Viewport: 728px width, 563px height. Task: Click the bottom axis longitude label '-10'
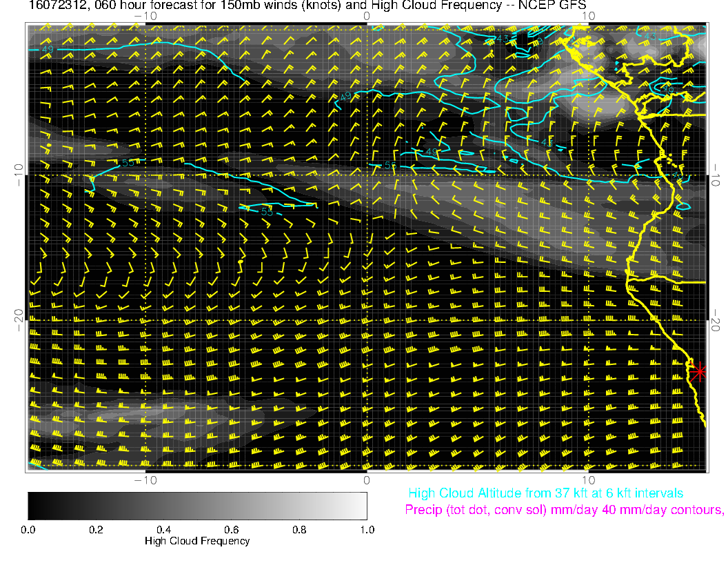point(145,480)
